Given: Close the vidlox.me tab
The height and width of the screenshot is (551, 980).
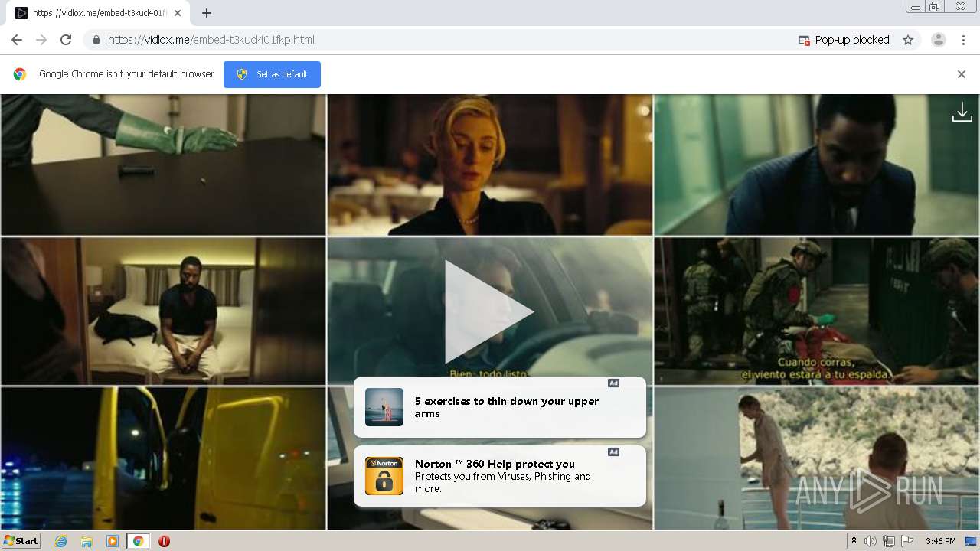Looking at the screenshot, I should (178, 13).
